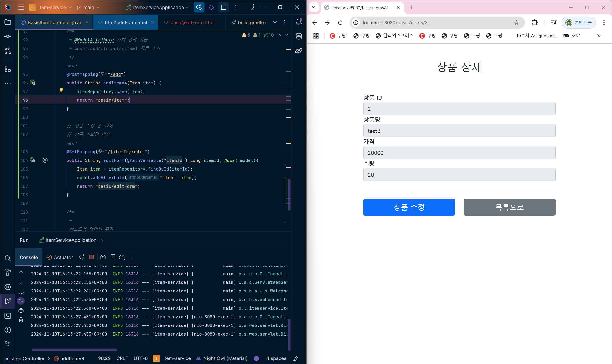The image size is (612, 364).
Task: Open the IDE Notifications bell
Action: point(298,22)
